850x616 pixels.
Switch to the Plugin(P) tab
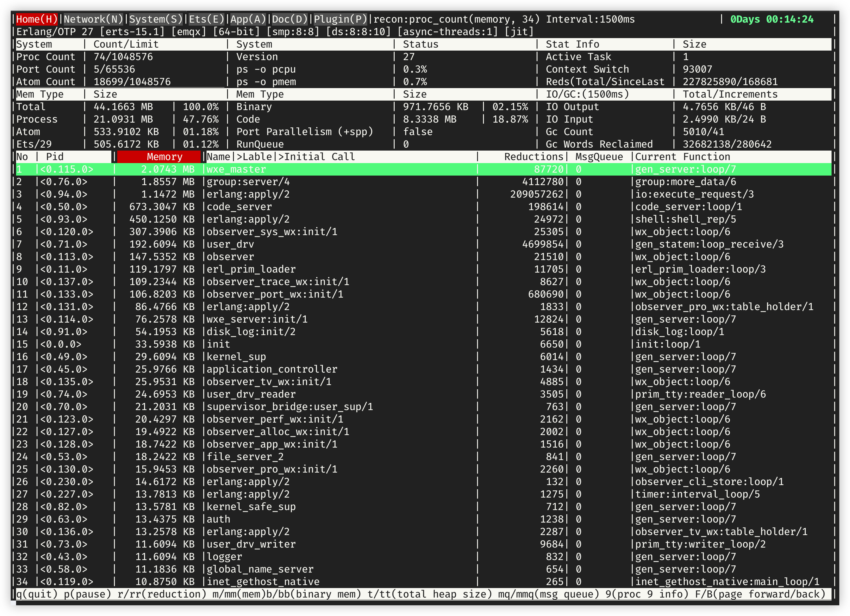[x=340, y=19]
